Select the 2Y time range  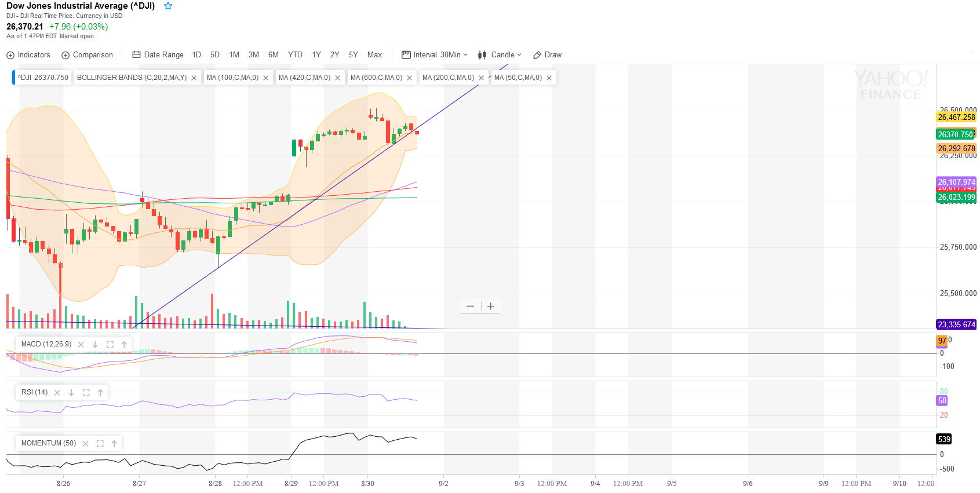tap(335, 55)
